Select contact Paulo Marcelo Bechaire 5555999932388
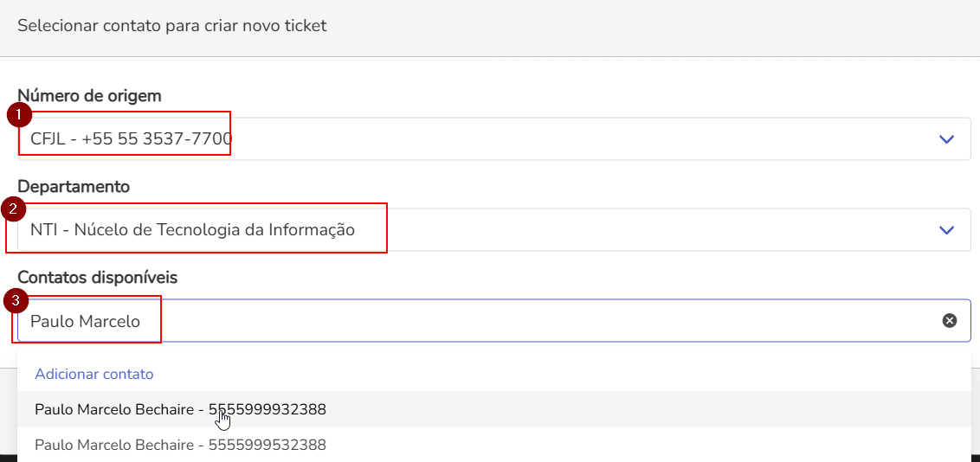Image resolution: width=980 pixels, height=462 pixels. click(x=180, y=410)
